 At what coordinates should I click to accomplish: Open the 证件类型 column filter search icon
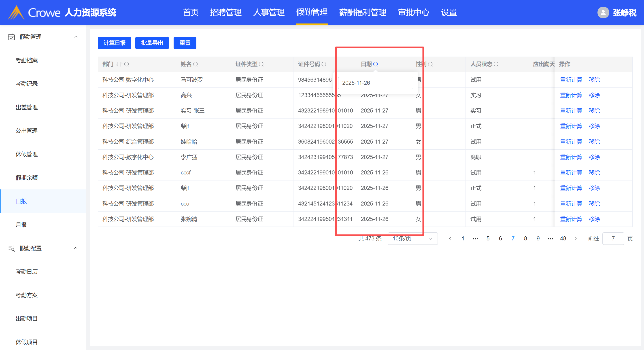click(261, 64)
